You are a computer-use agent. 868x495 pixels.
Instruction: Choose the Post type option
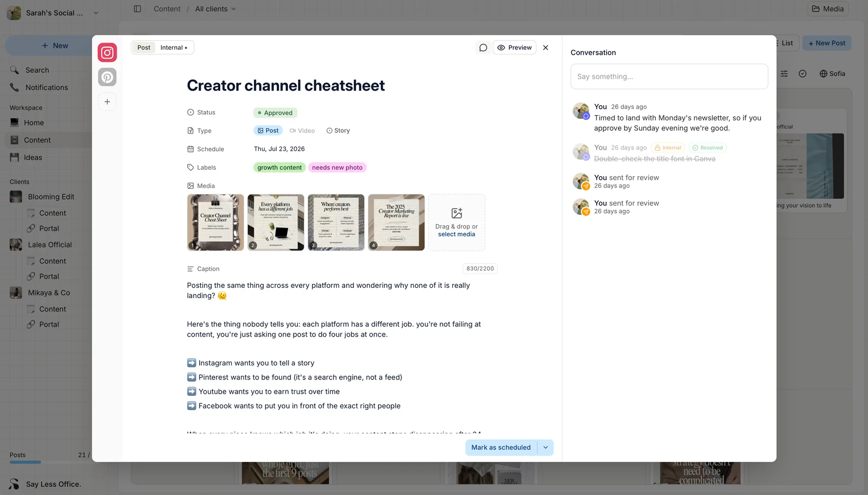coord(268,131)
